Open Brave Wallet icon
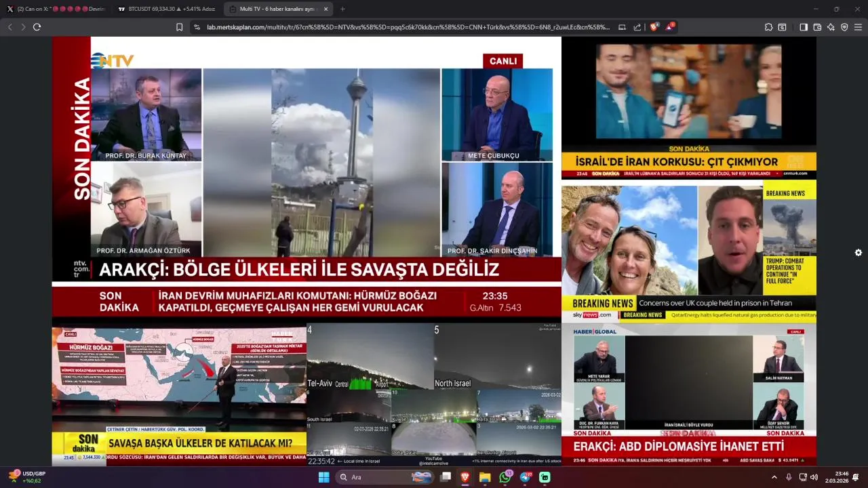Screen dimensions: 868x488 (x=817, y=27)
